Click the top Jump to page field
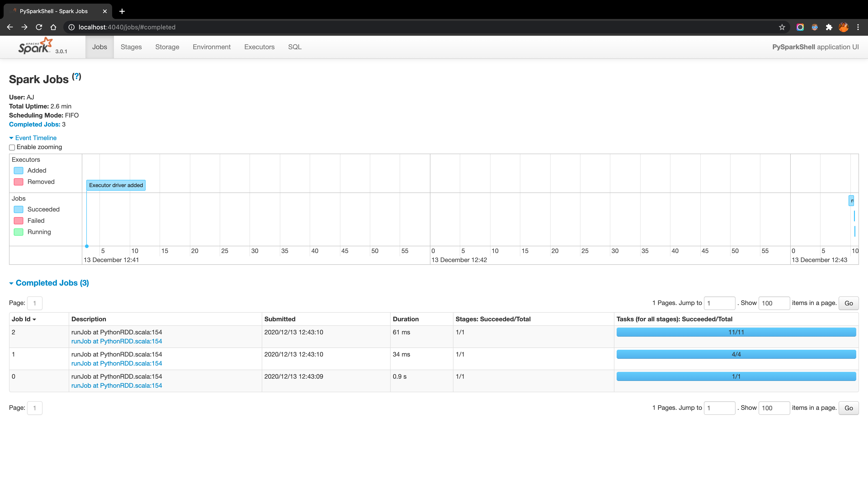The width and height of the screenshot is (868, 488). click(x=719, y=303)
